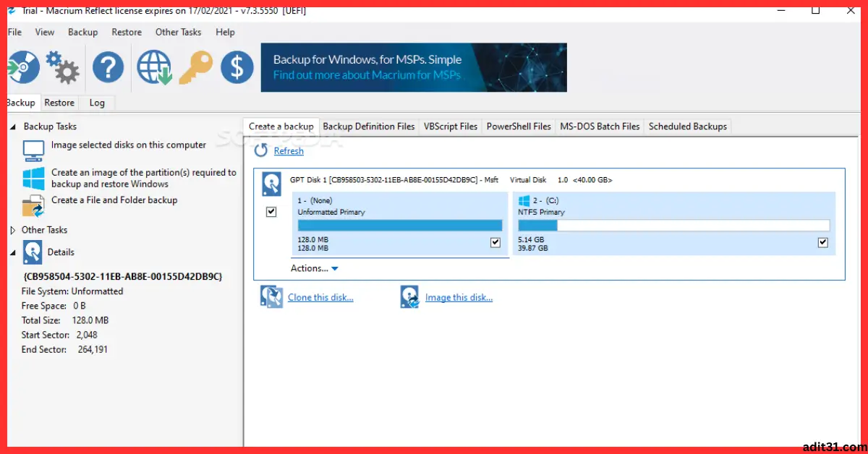Click the End Sector 264,191 detail
Viewport: 868px width, 454px height.
tap(65, 349)
